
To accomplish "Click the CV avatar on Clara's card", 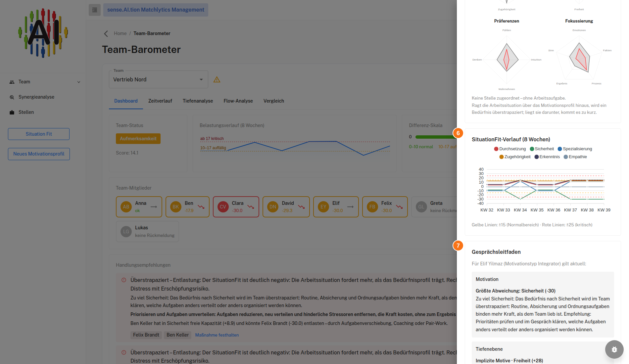I will pyautogui.click(x=223, y=207).
